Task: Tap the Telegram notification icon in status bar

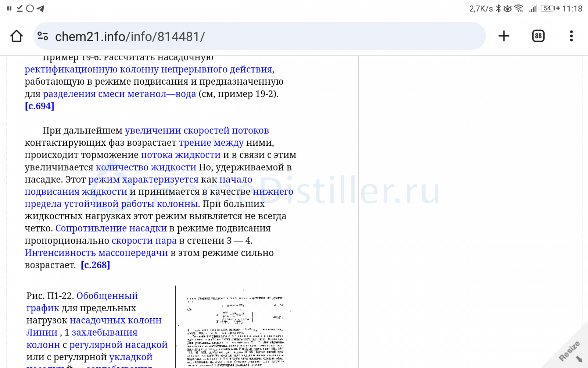Action: (41, 8)
